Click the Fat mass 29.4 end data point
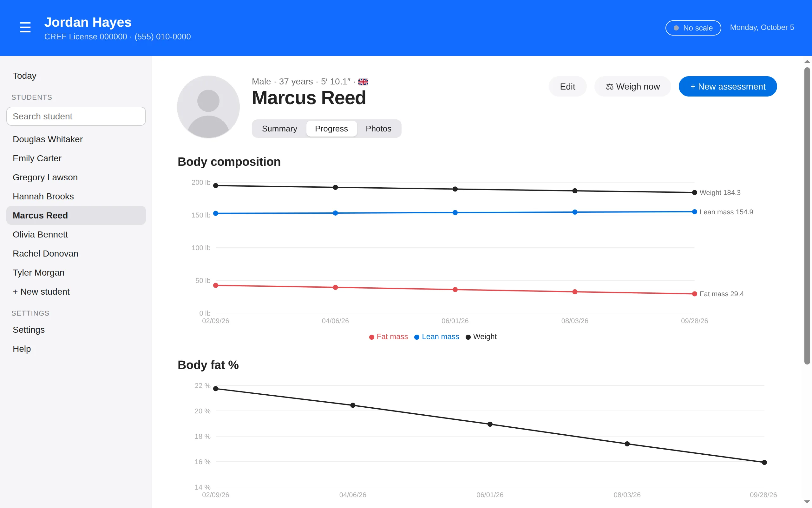This screenshot has width=812, height=508. (695, 294)
